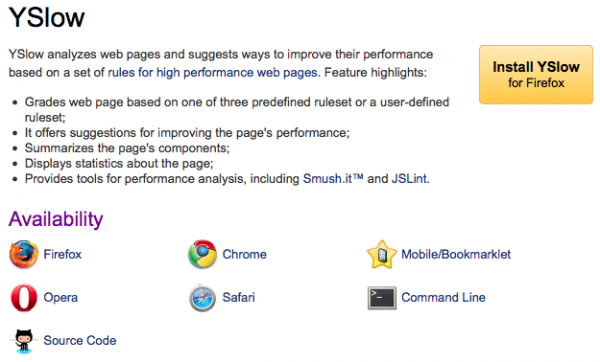Image resolution: width=600 pixels, height=362 pixels.
Task: Click the Opera logo icon
Action: (24, 298)
